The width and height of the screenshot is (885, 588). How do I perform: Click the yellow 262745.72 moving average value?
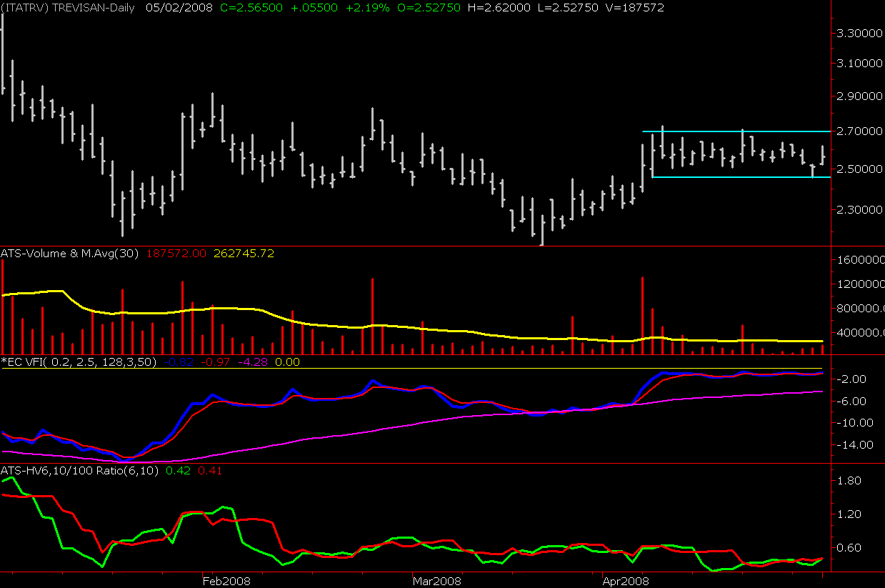pos(245,253)
